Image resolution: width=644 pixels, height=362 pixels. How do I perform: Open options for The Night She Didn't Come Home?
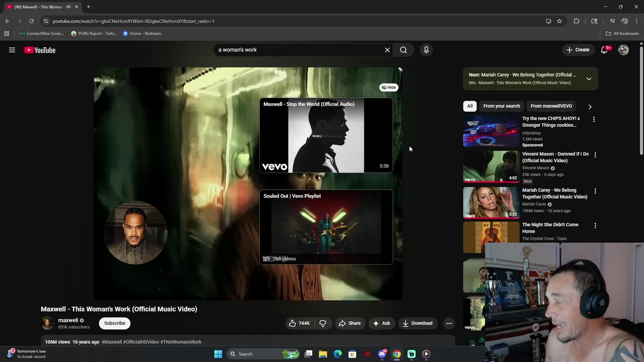595,226
